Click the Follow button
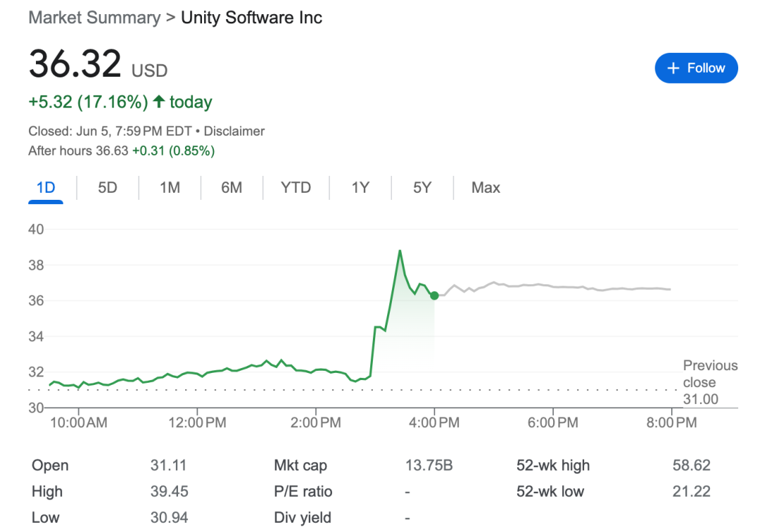This screenshot has width=760, height=532. (696, 68)
